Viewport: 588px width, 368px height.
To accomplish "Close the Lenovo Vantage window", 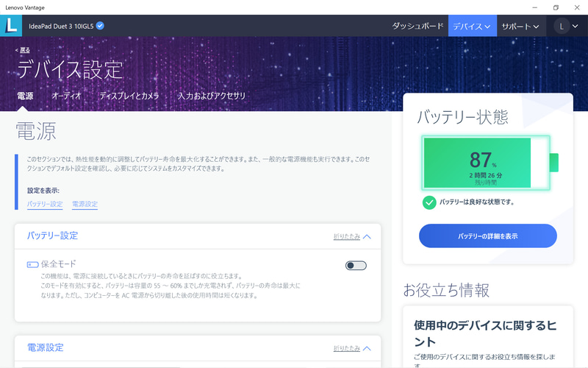I will pyautogui.click(x=577, y=7).
